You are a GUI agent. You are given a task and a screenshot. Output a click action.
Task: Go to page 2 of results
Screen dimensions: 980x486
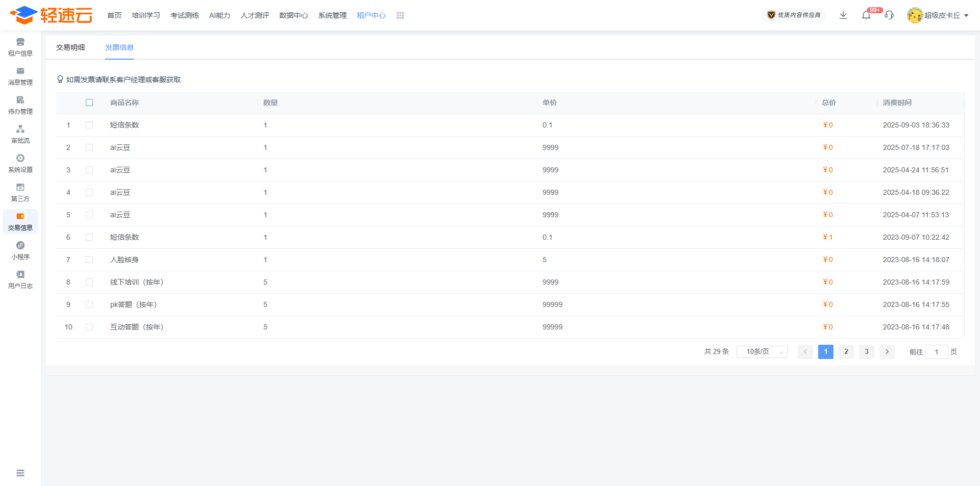coord(846,352)
